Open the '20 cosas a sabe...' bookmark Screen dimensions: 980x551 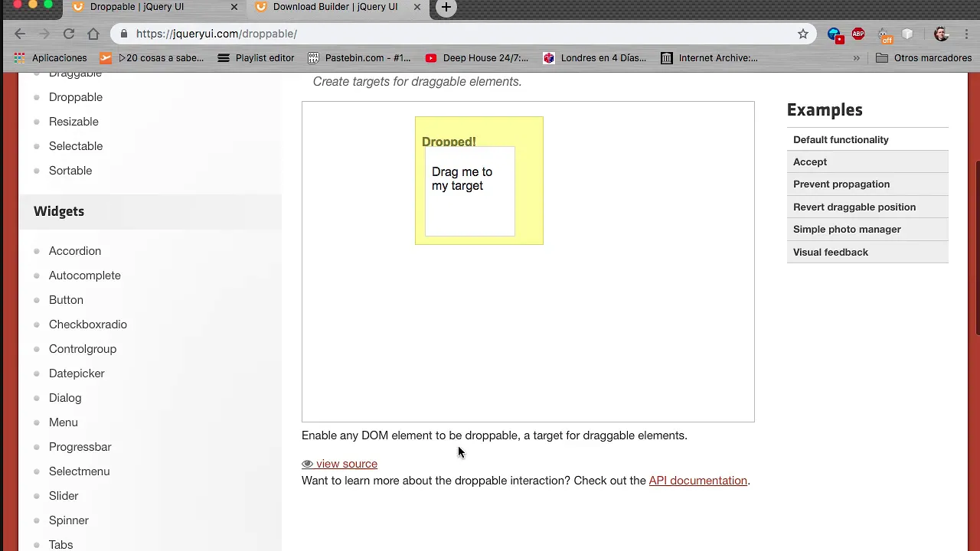152,57
